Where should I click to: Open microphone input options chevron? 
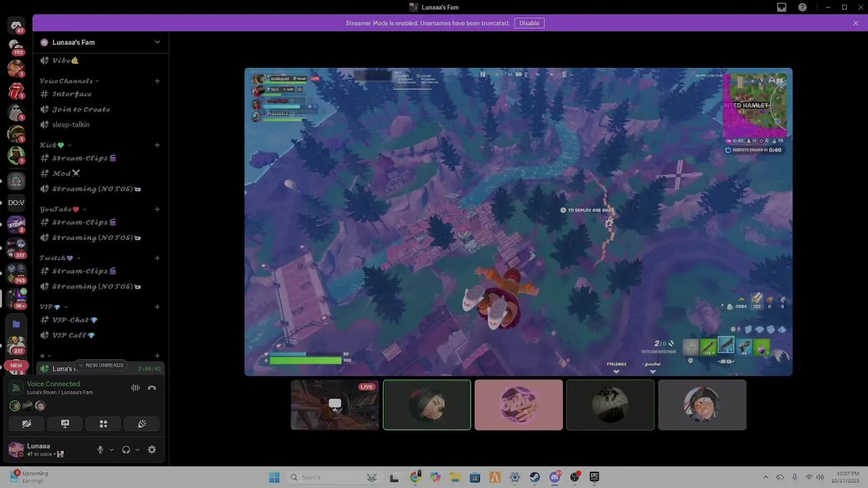coord(111,449)
